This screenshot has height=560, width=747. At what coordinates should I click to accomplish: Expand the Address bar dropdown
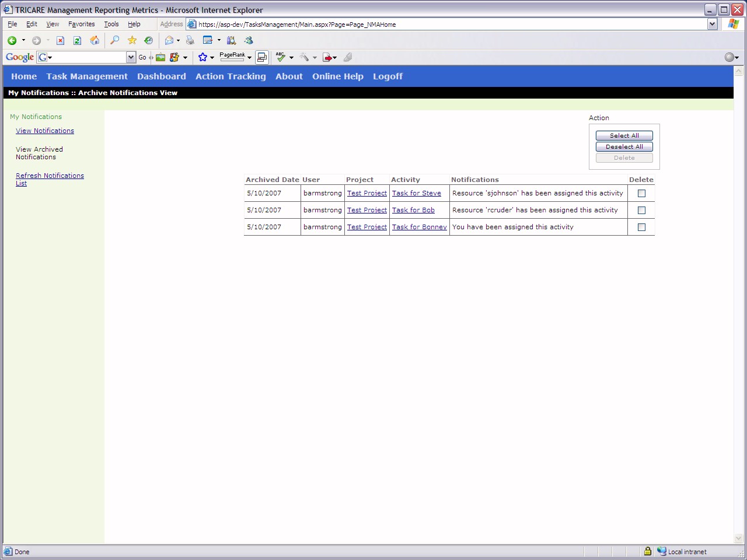712,24
